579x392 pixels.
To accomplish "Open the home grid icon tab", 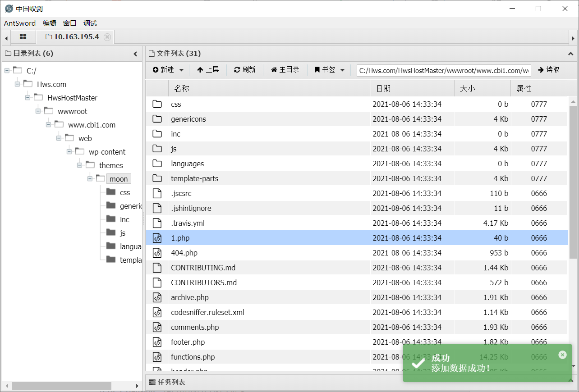I will pos(23,37).
